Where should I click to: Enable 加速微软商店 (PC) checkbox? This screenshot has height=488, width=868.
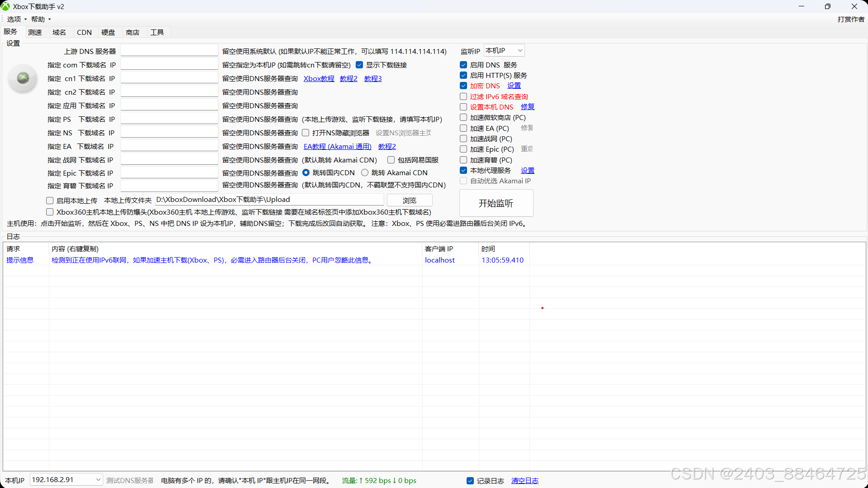point(463,117)
